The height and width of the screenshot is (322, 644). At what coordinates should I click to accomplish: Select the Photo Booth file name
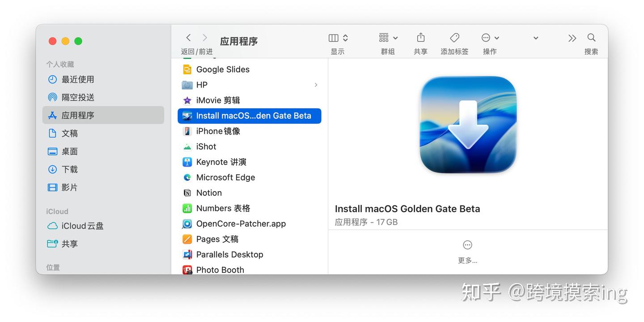pyautogui.click(x=220, y=270)
